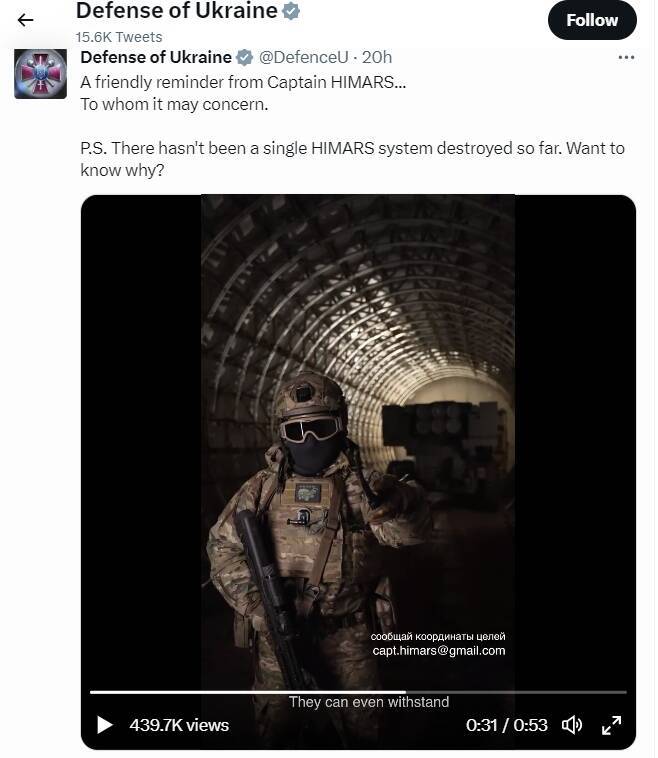Click the verified badge beside the tweet author

click(244, 58)
